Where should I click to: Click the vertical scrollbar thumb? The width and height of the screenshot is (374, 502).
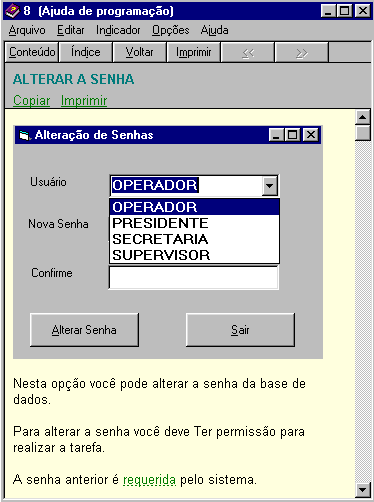click(x=363, y=133)
